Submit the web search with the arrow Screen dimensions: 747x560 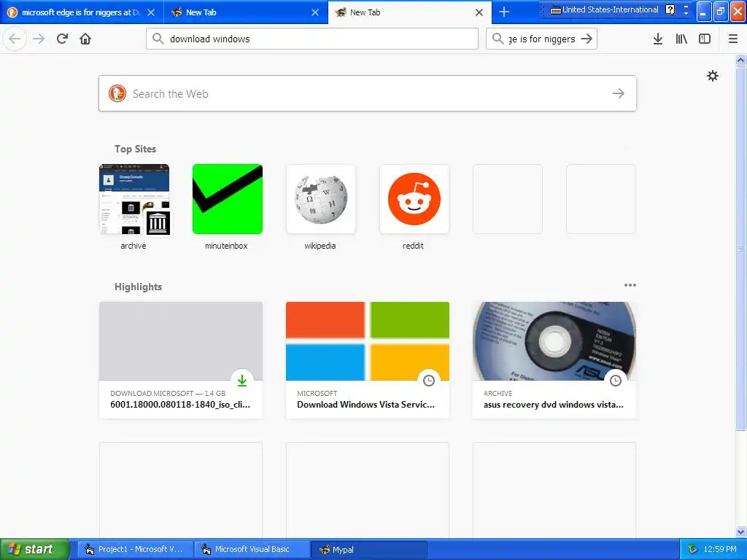pos(619,93)
